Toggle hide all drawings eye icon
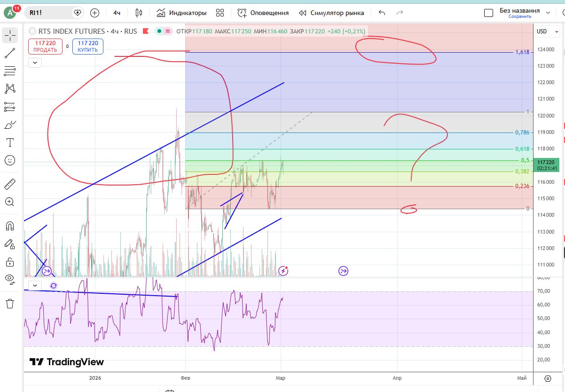The width and height of the screenshot is (565, 392). (x=10, y=279)
